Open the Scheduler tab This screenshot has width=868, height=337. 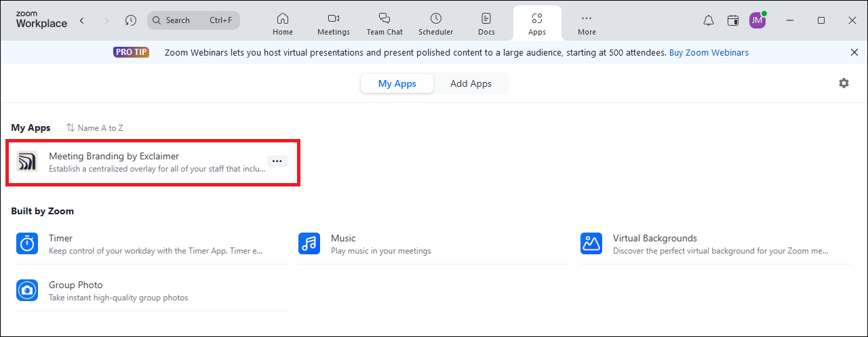pos(435,24)
